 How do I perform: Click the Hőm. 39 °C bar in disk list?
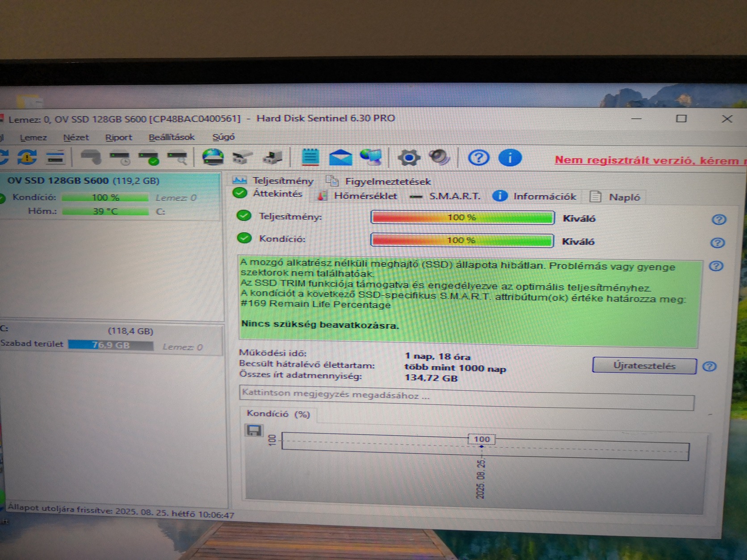click(x=105, y=211)
